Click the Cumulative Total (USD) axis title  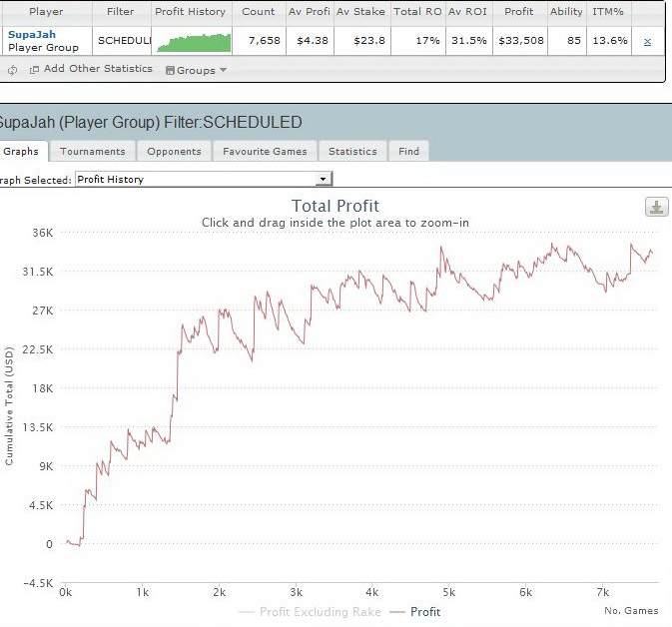click(9, 406)
